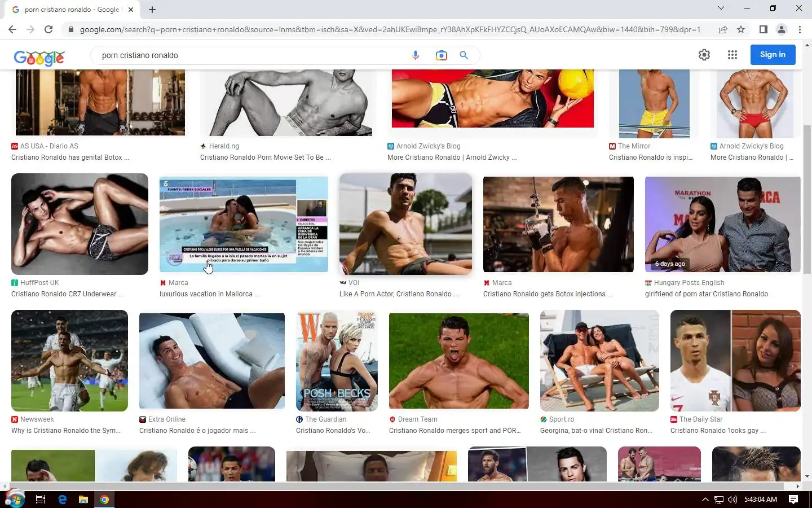Image resolution: width=812 pixels, height=508 pixels.
Task: Close the Google search tab
Action: pos(131,10)
